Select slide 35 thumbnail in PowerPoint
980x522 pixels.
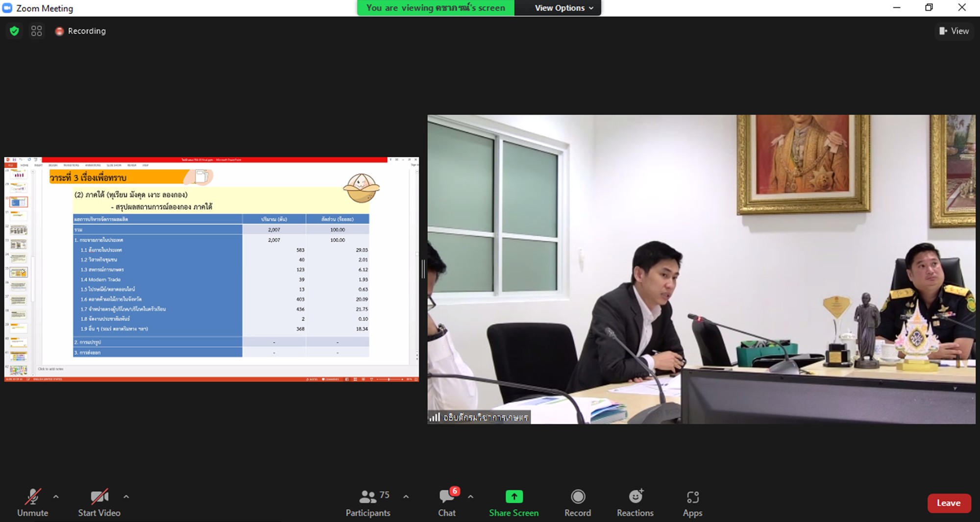(19, 272)
